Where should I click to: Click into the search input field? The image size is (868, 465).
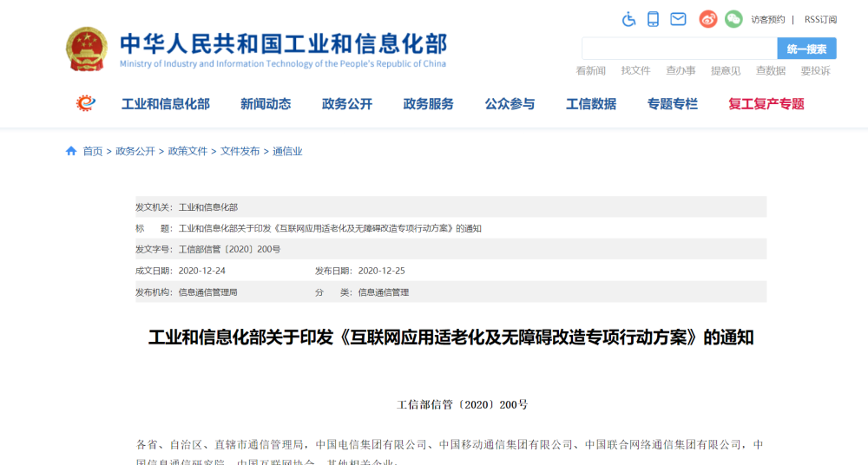[x=679, y=49]
